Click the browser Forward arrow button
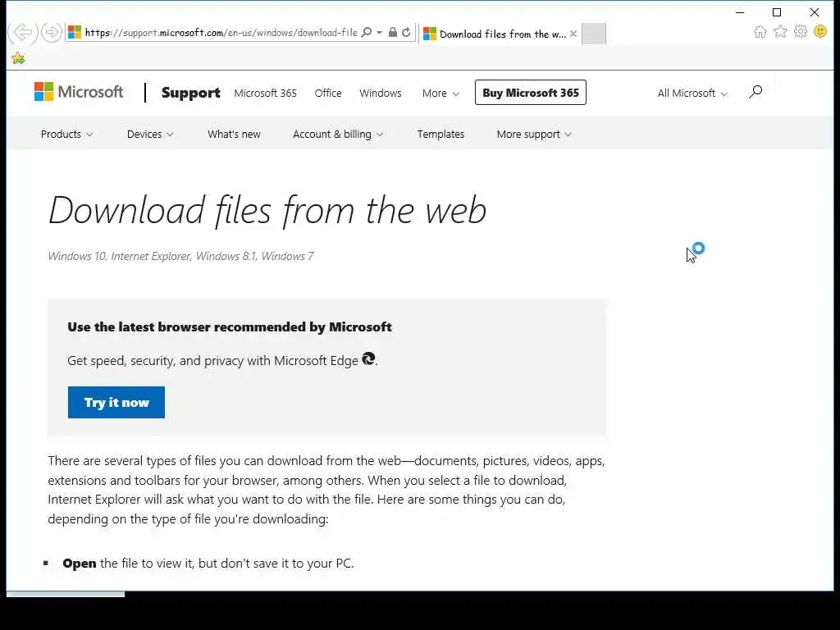Image resolution: width=840 pixels, height=630 pixels. [52, 33]
